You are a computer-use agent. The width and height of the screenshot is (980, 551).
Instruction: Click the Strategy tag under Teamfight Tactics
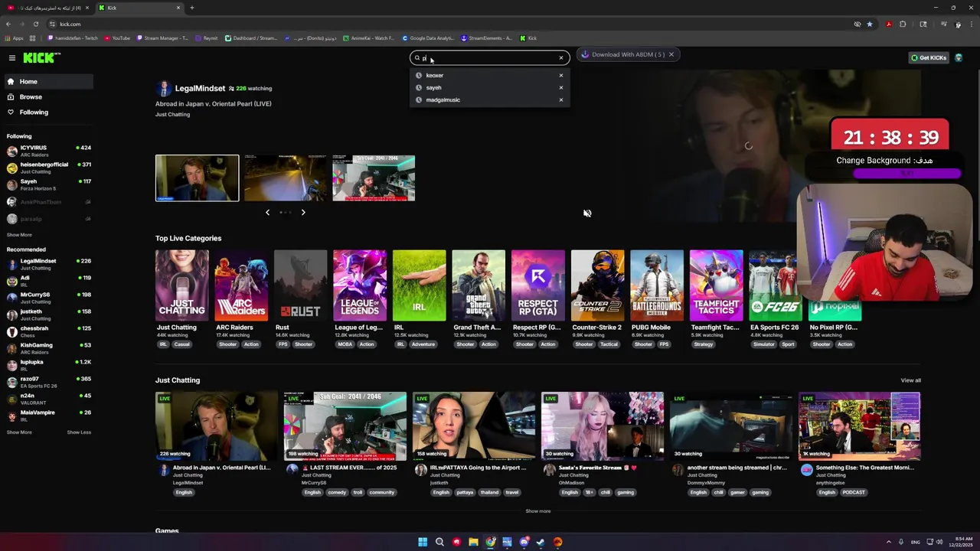(x=704, y=344)
